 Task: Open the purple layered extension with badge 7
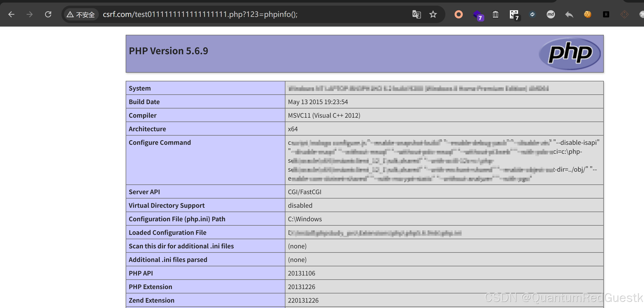[x=477, y=15]
